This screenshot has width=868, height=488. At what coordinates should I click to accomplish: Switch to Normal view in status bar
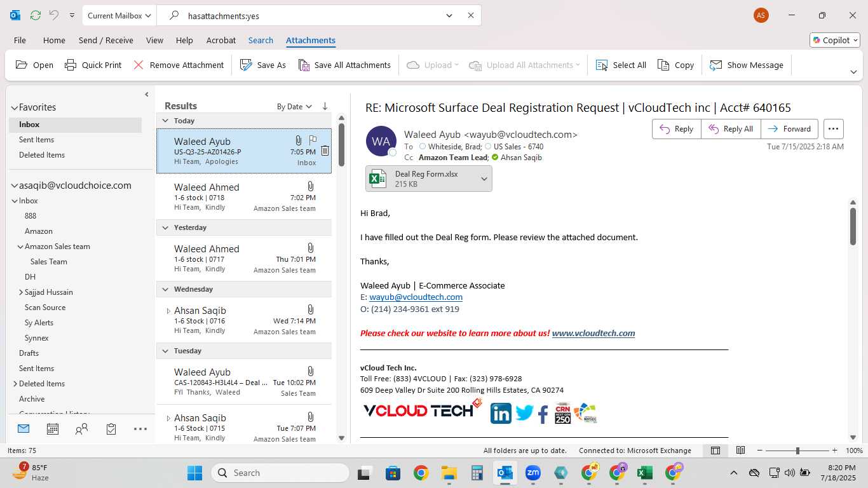(x=715, y=451)
